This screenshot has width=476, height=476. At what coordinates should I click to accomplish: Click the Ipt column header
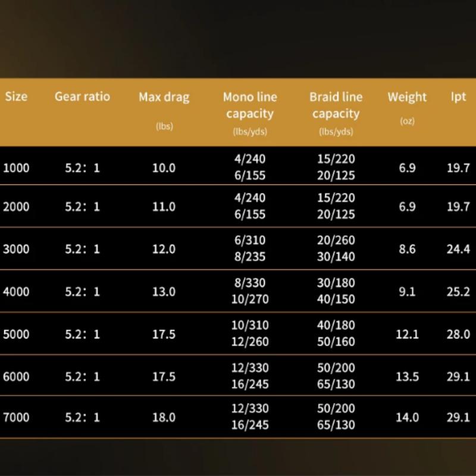(458, 96)
